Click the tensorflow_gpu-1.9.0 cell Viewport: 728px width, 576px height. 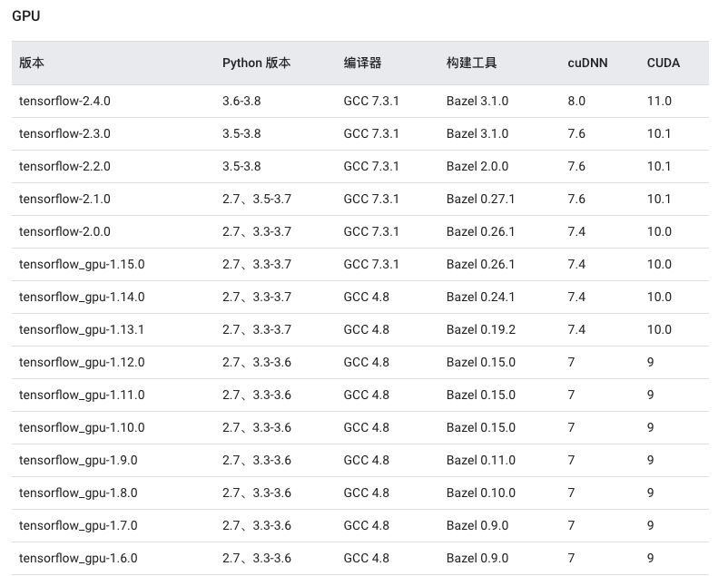pyautogui.click(x=78, y=461)
